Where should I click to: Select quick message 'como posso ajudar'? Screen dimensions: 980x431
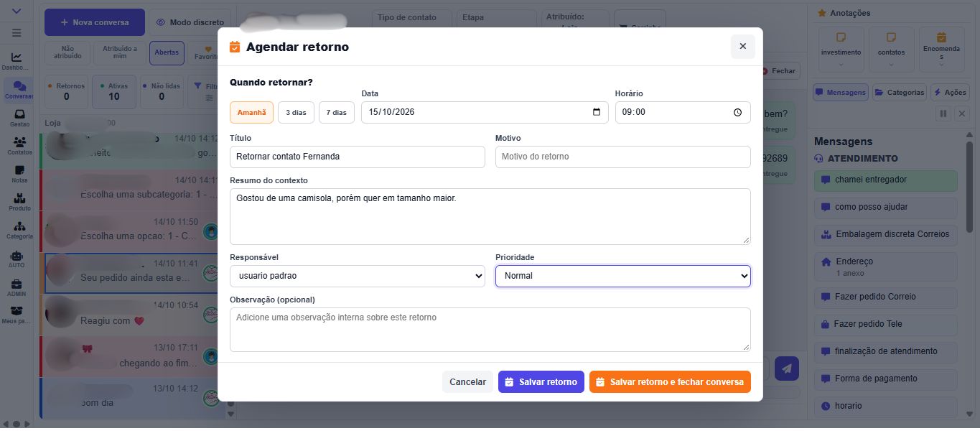point(886,208)
